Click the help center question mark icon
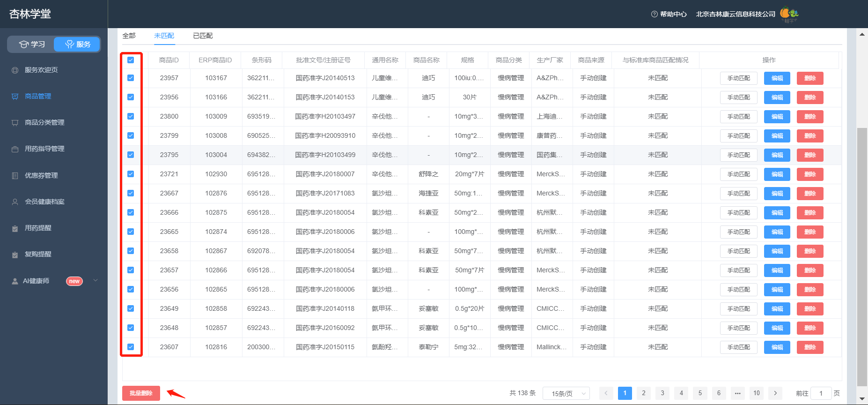 point(655,14)
